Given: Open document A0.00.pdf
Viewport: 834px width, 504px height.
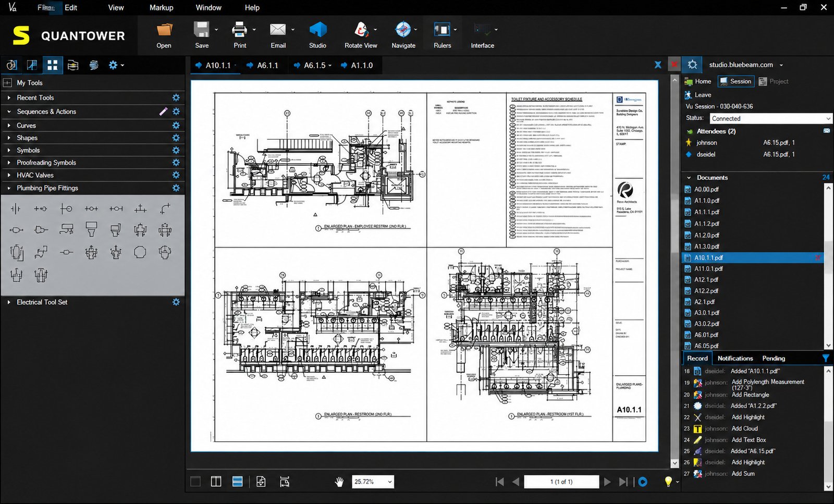Looking at the screenshot, I should tap(706, 190).
